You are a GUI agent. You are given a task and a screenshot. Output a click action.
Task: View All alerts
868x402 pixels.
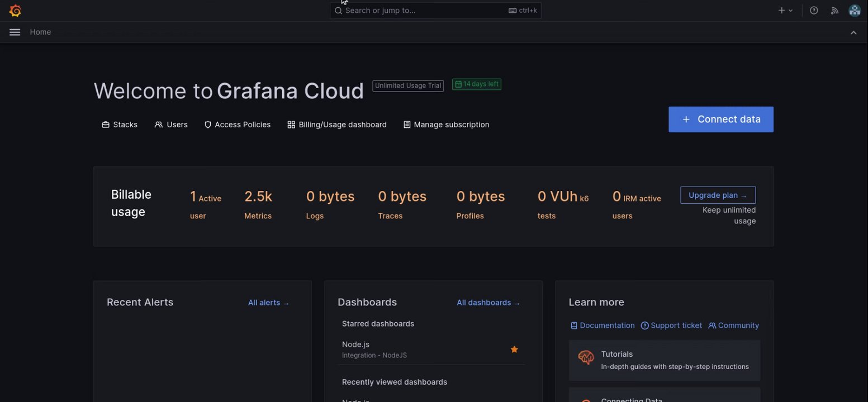[268, 303]
